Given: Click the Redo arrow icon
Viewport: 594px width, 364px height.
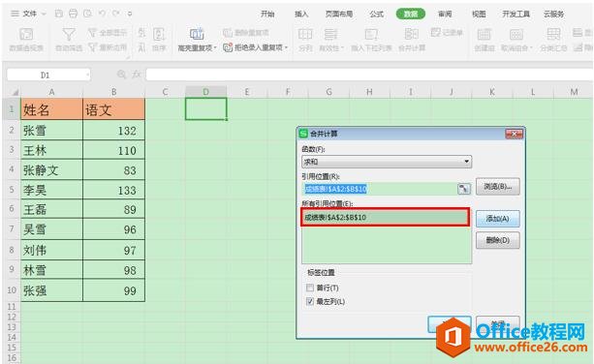Looking at the screenshot, I should pyautogui.click(x=116, y=14).
